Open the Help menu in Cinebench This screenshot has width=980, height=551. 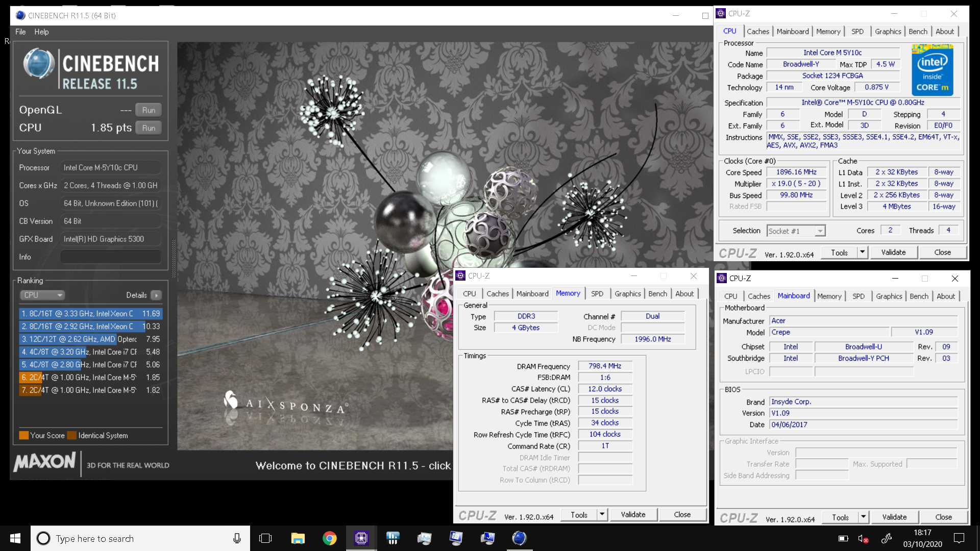coord(41,32)
